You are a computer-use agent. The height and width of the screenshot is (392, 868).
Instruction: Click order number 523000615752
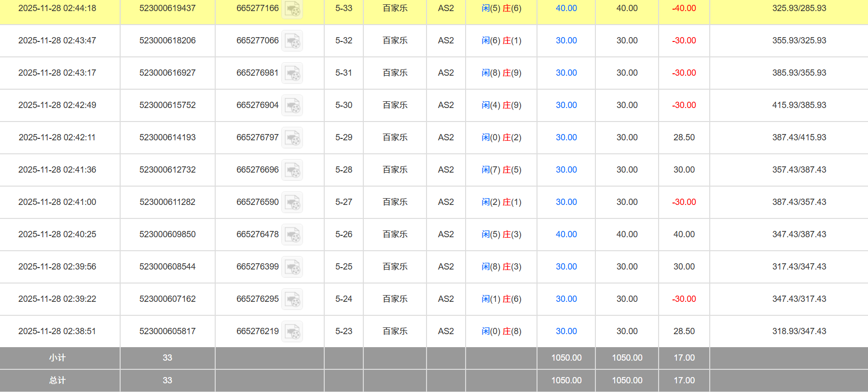pyautogui.click(x=167, y=105)
